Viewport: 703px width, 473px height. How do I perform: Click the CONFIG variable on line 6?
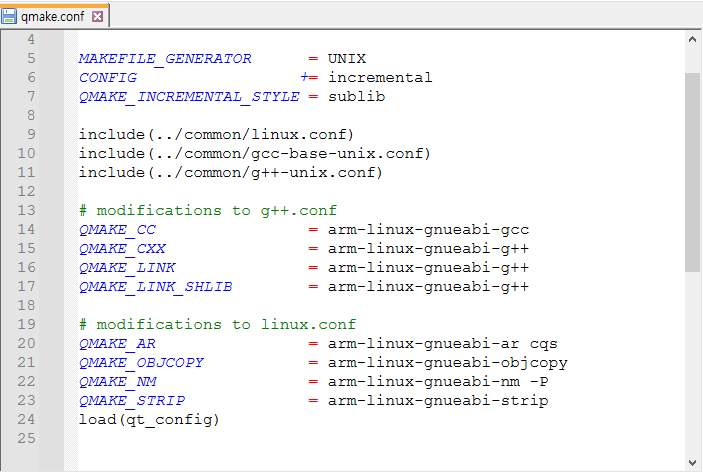108,78
